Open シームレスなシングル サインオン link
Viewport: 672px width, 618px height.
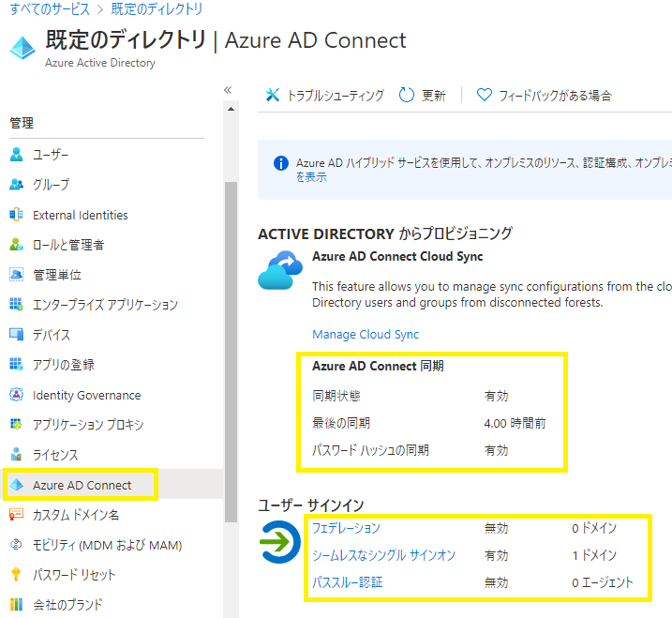pos(384,555)
